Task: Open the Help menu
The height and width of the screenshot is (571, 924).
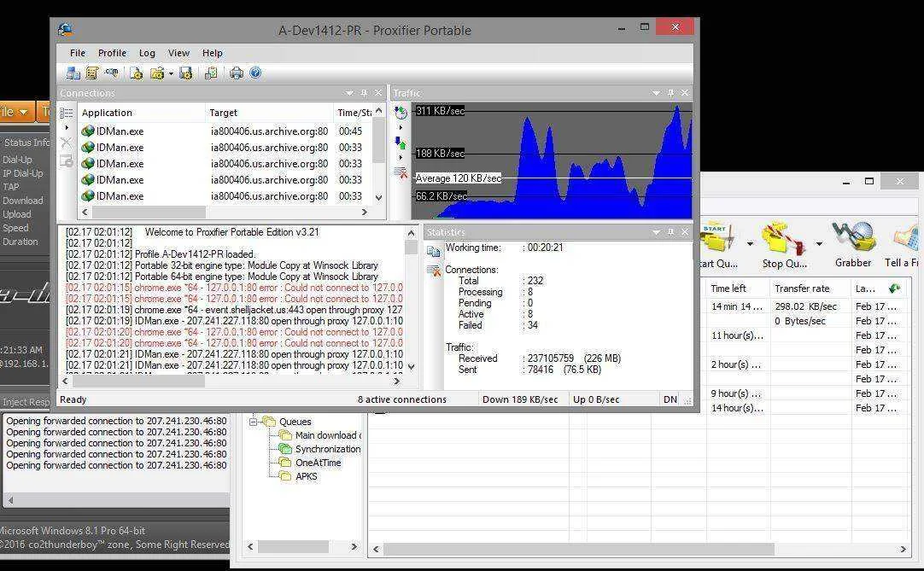Action: 212,53
